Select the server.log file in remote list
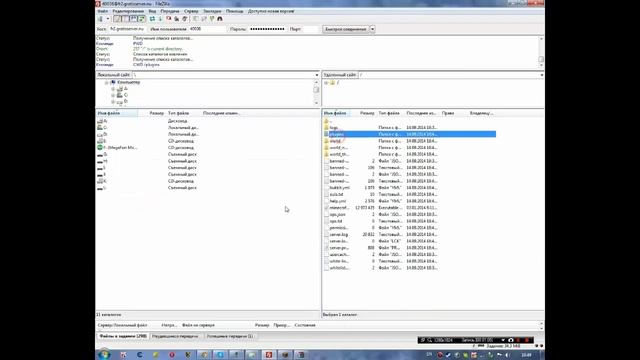Screen dimensions: 640x360 (409, 235)
